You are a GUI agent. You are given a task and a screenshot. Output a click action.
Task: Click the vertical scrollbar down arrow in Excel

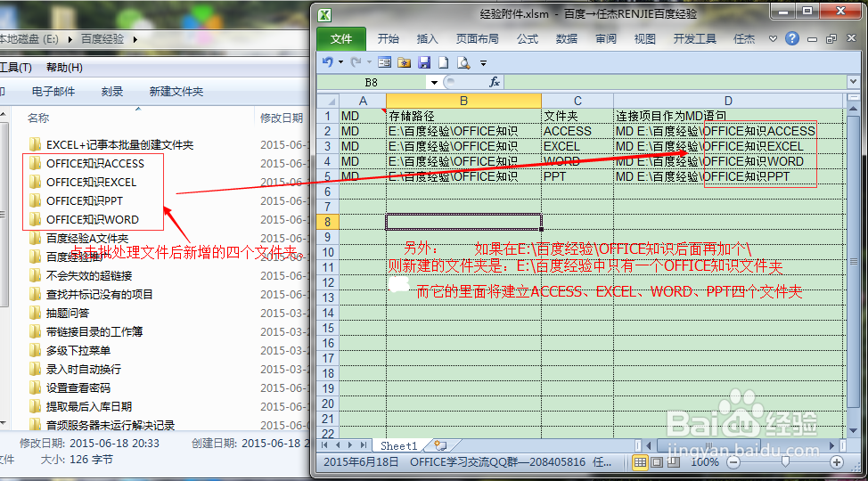pyautogui.click(x=853, y=430)
